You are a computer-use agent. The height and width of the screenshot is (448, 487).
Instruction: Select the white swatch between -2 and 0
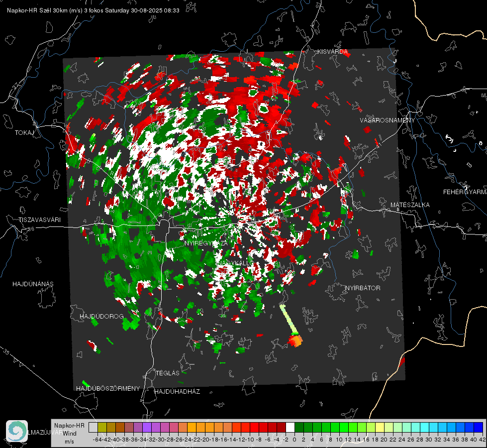coord(290,428)
